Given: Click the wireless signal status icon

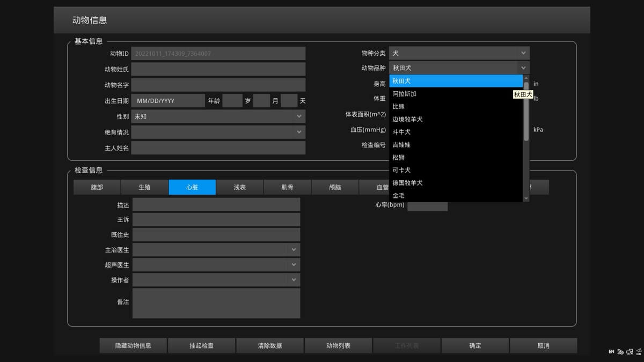Looking at the screenshot, I should pos(620,352).
